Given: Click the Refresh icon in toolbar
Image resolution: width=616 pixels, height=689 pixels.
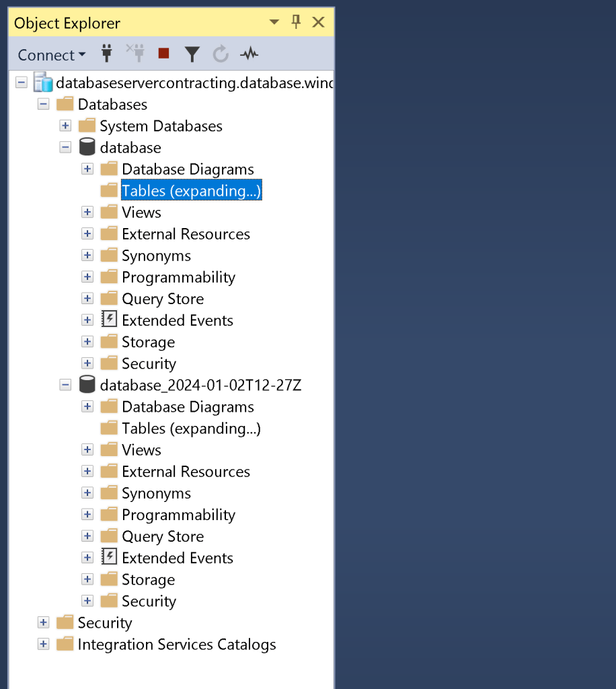Looking at the screenshot, I should pyautogui.click(x=221, y=54).
